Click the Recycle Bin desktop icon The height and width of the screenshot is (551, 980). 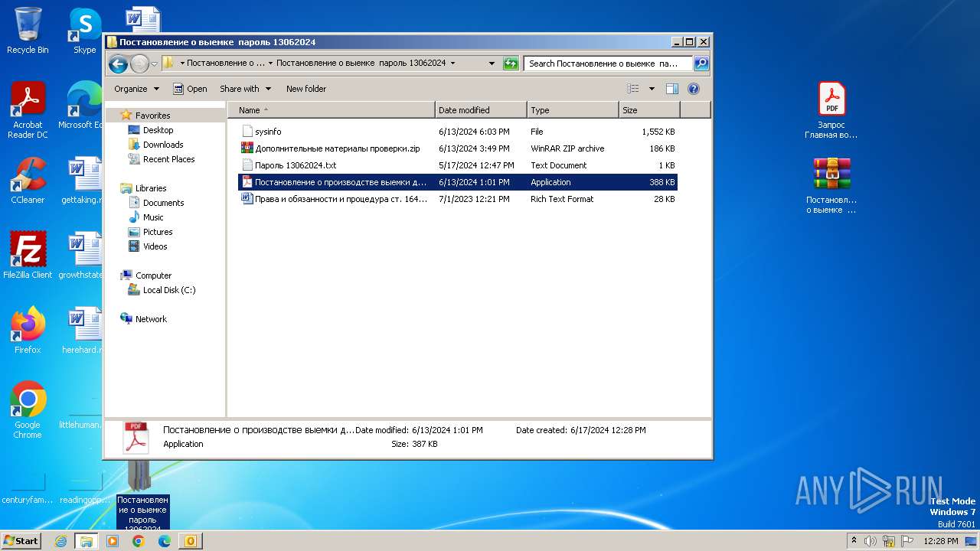[x=28, y=31]
